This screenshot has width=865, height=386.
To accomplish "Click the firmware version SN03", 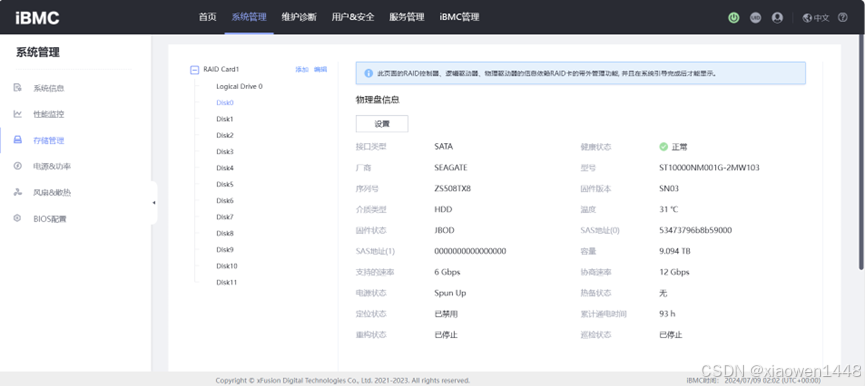I will pyautogui.click(x=669, y=189).
